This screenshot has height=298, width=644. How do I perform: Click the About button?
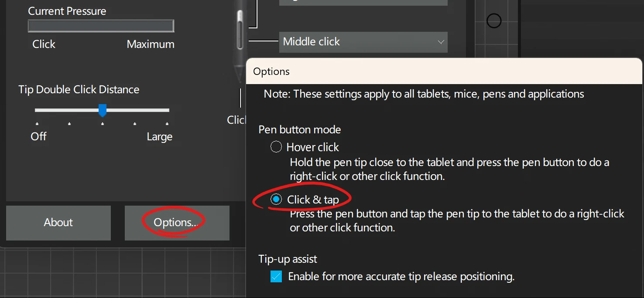tap(58, 223)
